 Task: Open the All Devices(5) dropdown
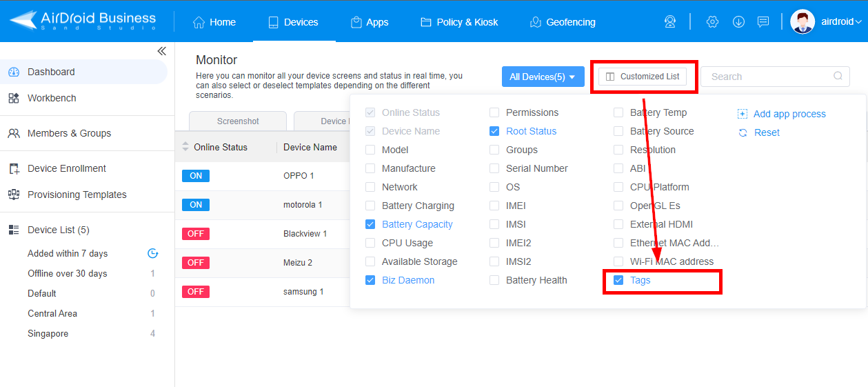pos(543,77)
